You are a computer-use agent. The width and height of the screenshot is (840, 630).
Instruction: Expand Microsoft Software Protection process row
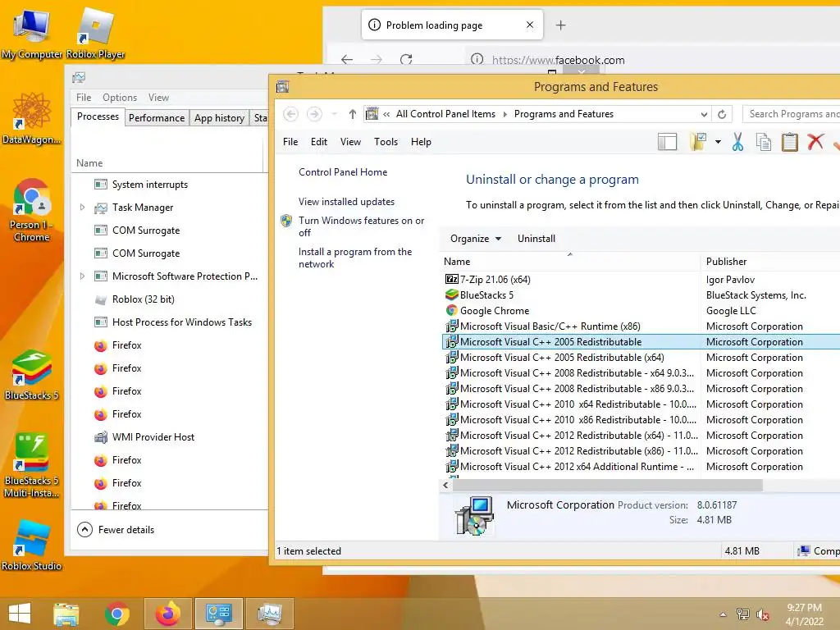[x=82, y=276]
